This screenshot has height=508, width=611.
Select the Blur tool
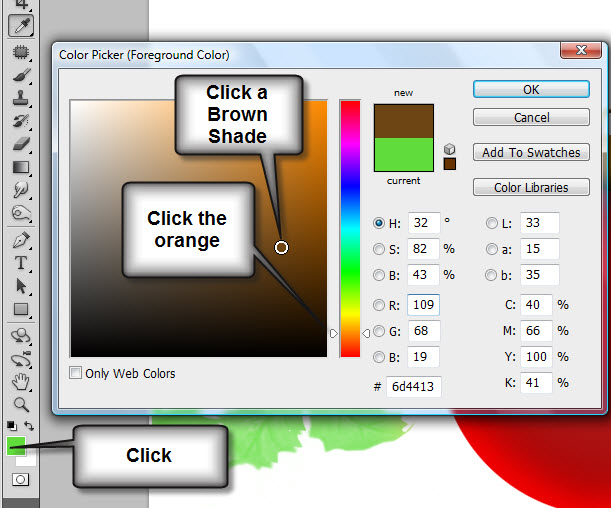[21, 190]
